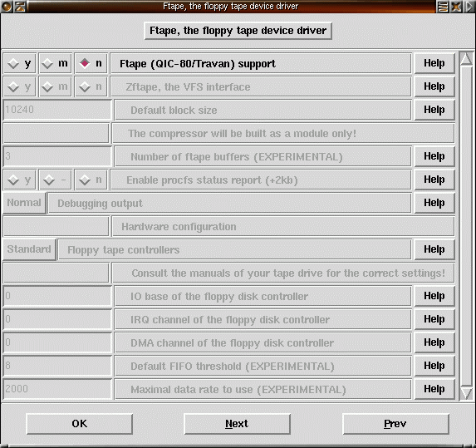Select 'm' for Ftape (QIC-80/Travan) support
The width and height of the screenshot is (476, 448).
tap(56, 63)
